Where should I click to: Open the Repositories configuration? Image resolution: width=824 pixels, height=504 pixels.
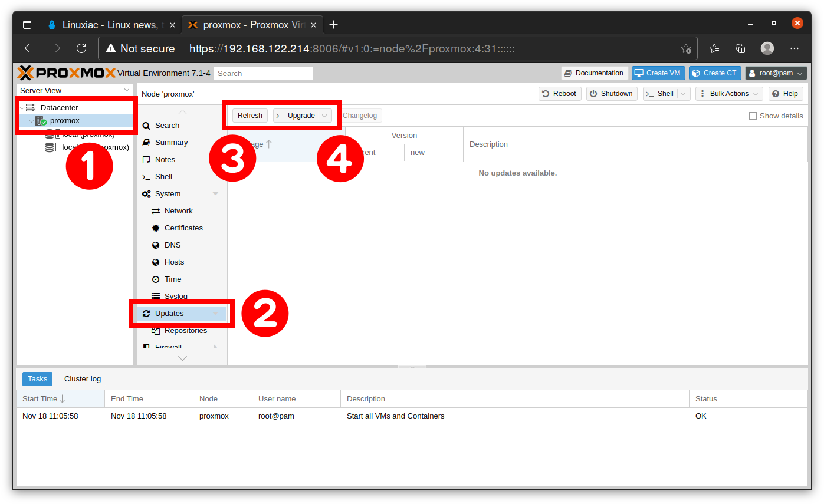pos(187,330)
